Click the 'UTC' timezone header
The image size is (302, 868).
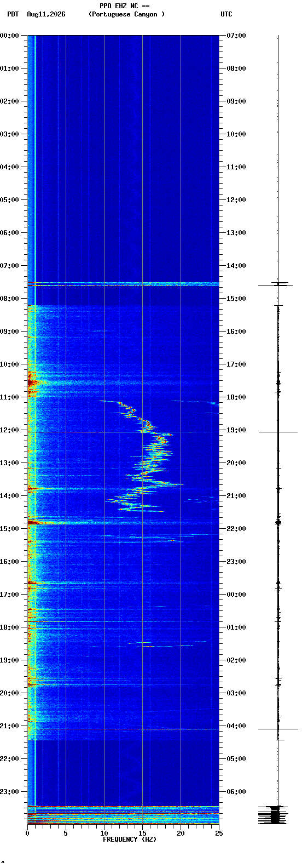click(x=226, y=14)
